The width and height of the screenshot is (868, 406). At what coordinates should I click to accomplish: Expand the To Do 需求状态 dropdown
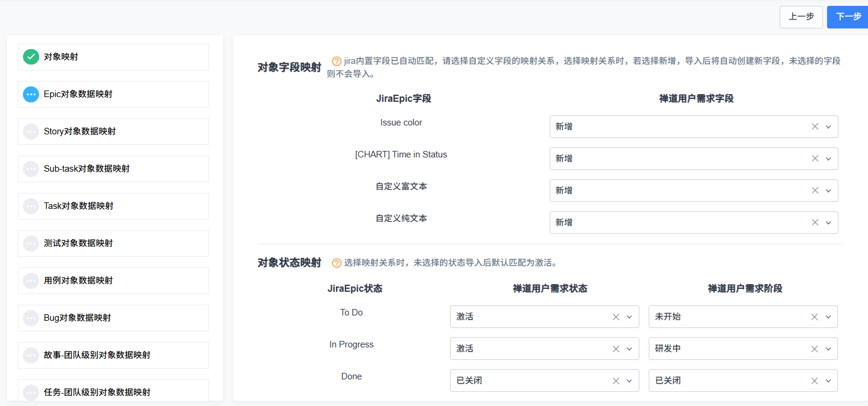pyautogui.click(x=629, y=317)
